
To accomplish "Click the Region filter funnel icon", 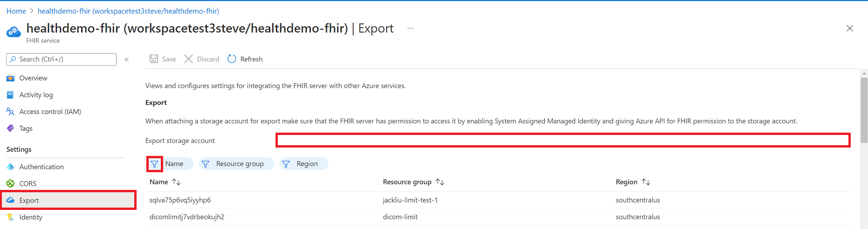I will point(286,164).
